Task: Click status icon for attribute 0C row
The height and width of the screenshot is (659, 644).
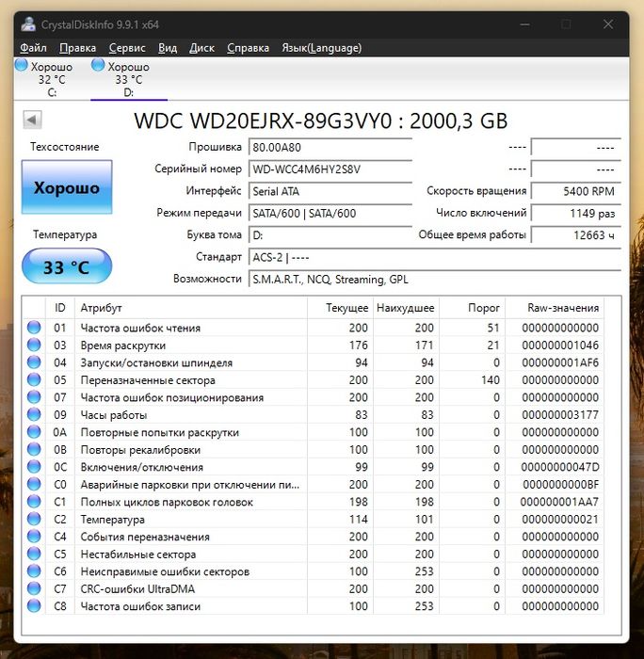Action: pos(34,467)
